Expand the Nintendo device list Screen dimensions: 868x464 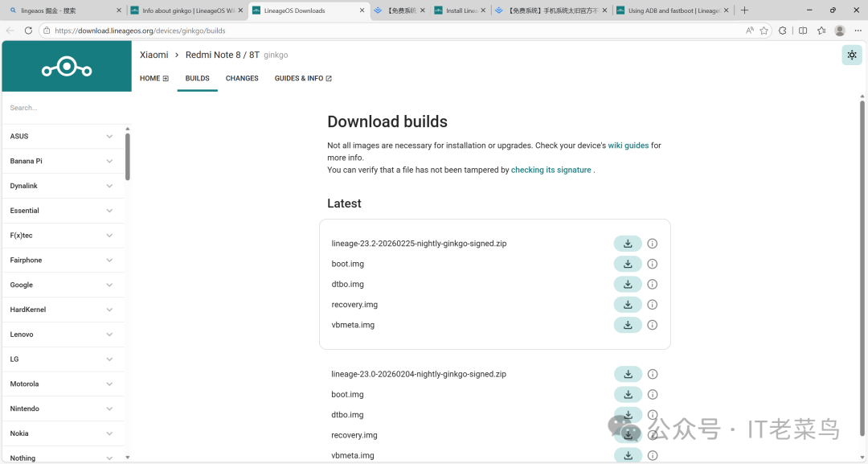coord(63,409)
